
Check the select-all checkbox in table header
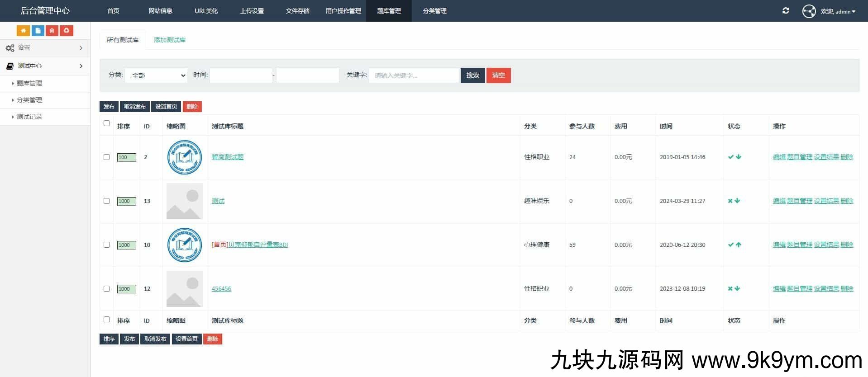(x=107, y=123)
